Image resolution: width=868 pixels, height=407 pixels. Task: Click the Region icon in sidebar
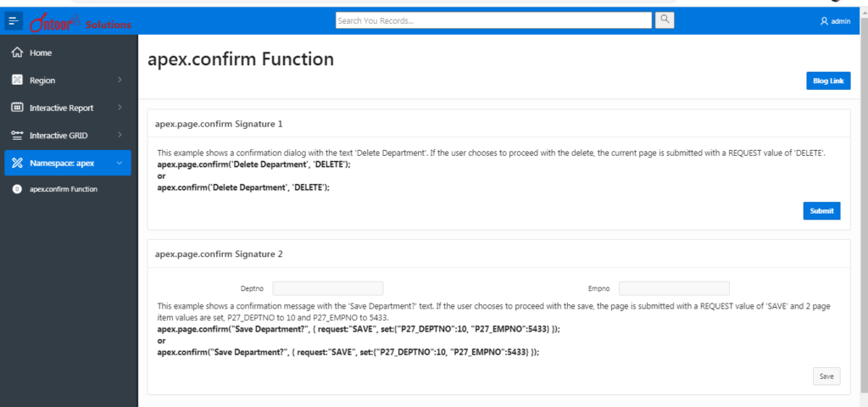(17, 81)
